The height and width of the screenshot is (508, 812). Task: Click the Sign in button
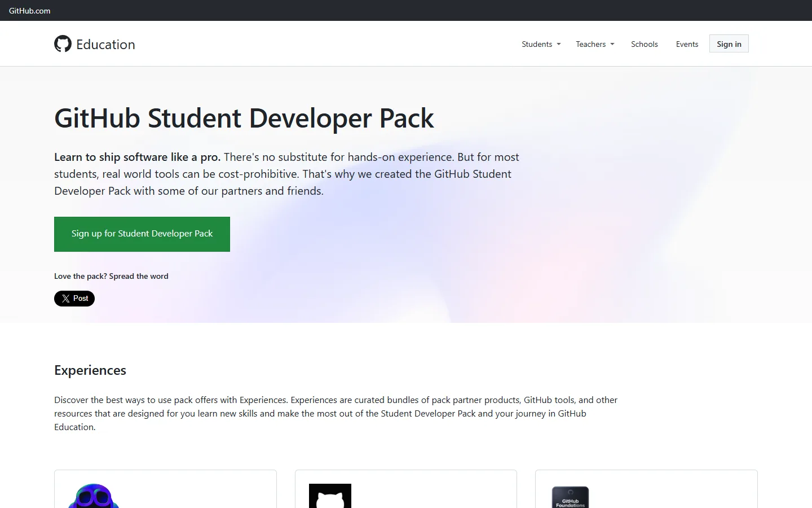729,44
